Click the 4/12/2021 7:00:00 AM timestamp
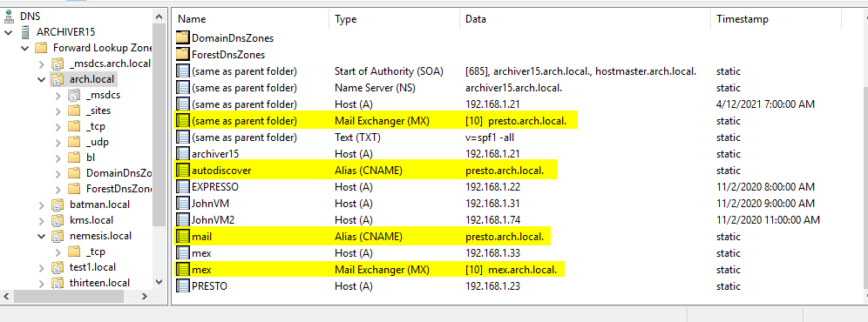 point(765,104)
